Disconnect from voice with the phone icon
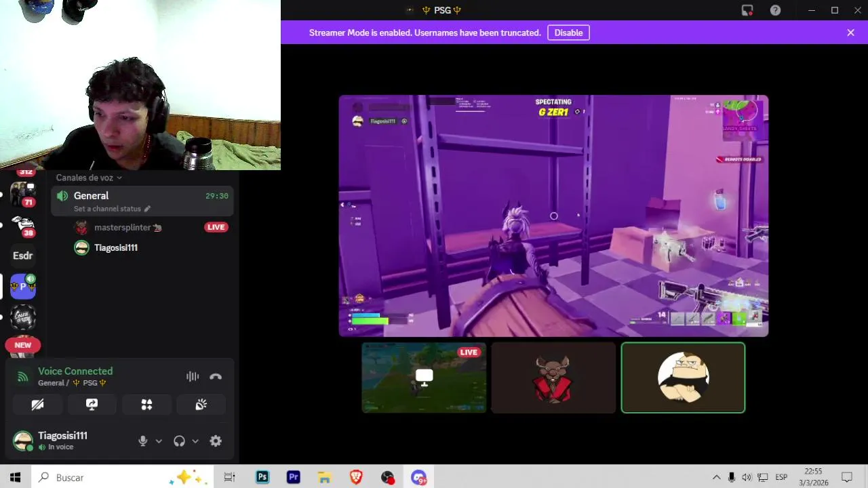The width and height of the screenshot is (868, 488). [216, 377]
